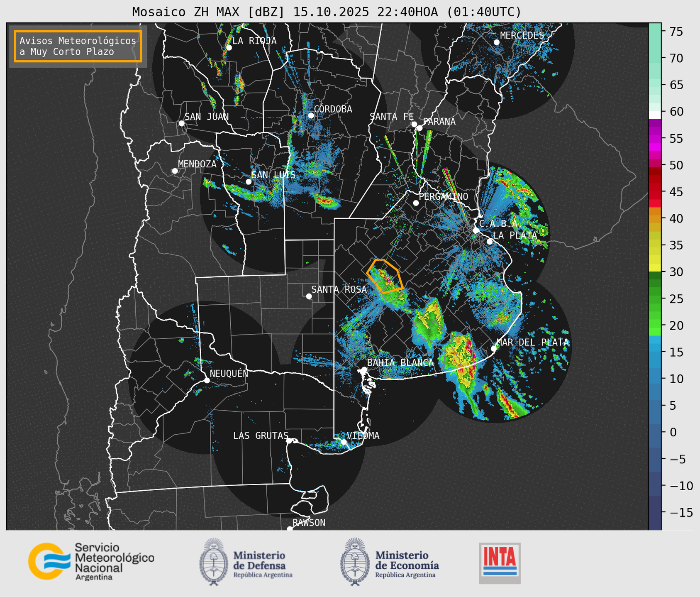Click the Bahía Blanca city marker dot
This screenshot has width=700, height=597.
coord(364,369)
